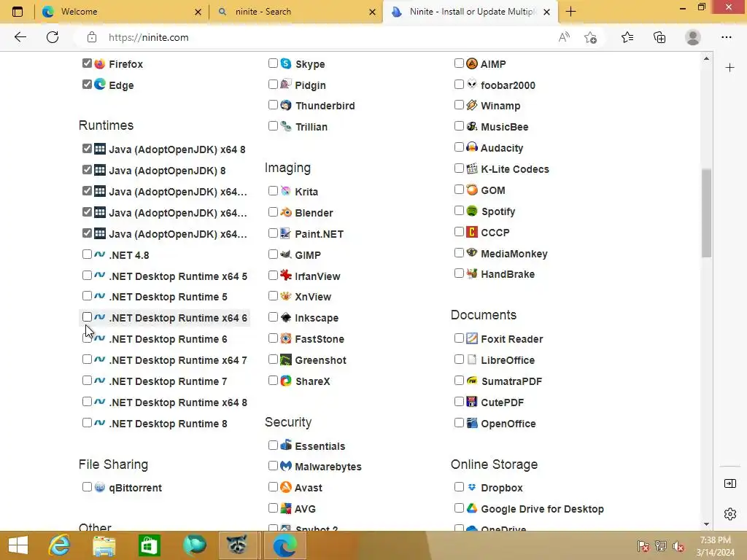Click the Avast icon

(x=286, y=487)
